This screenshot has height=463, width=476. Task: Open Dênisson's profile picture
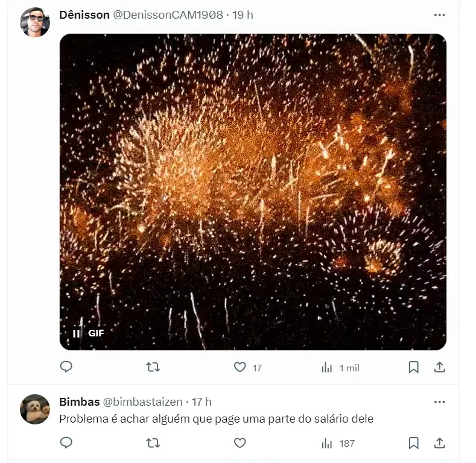point(35,22)
